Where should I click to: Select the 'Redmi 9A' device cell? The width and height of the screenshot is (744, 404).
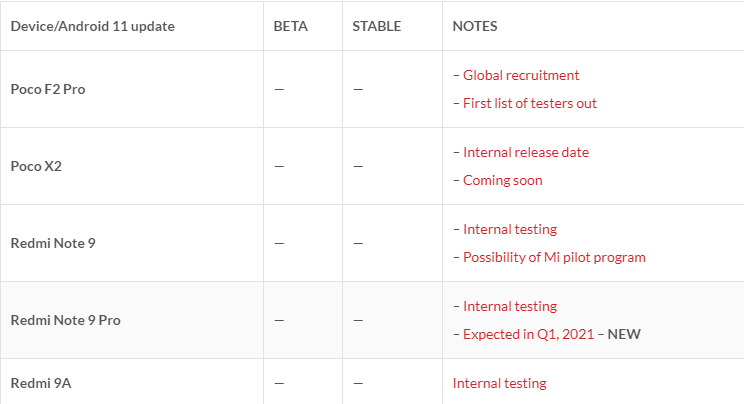[40, 383]
